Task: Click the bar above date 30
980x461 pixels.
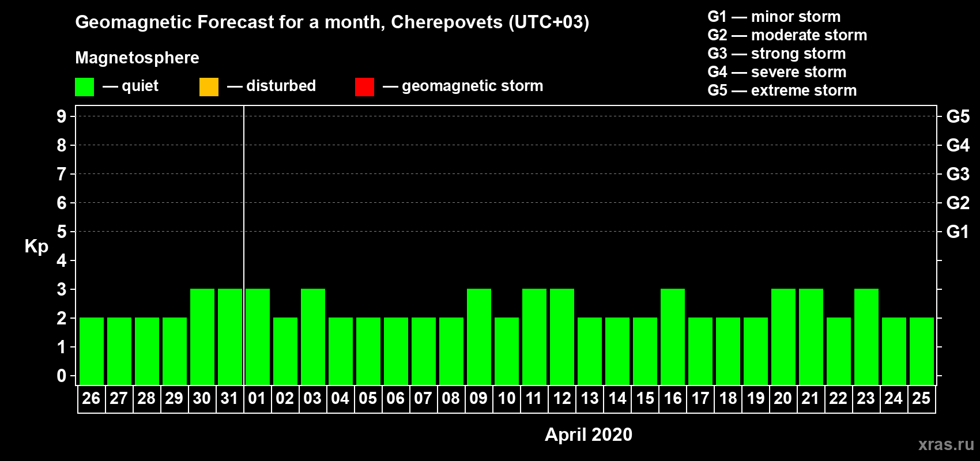Action: tap(202, 337)
